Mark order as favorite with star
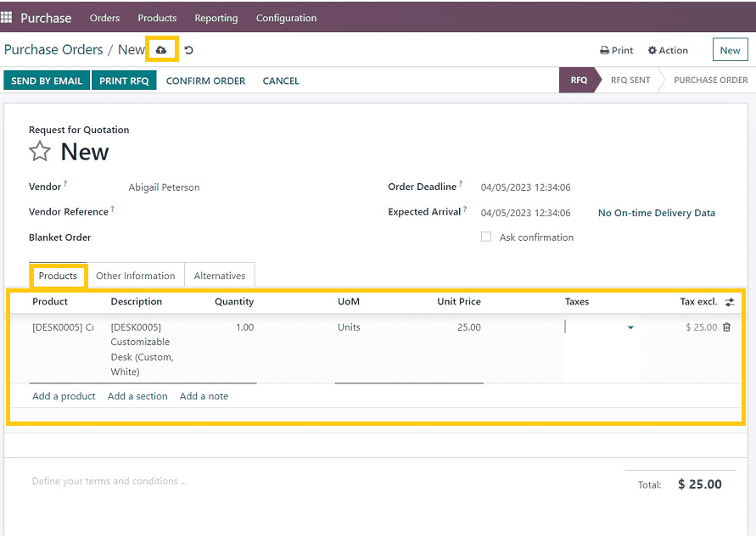Image resolution: width=756 pixels, height=536 pixels. click(x=40, y=152)
